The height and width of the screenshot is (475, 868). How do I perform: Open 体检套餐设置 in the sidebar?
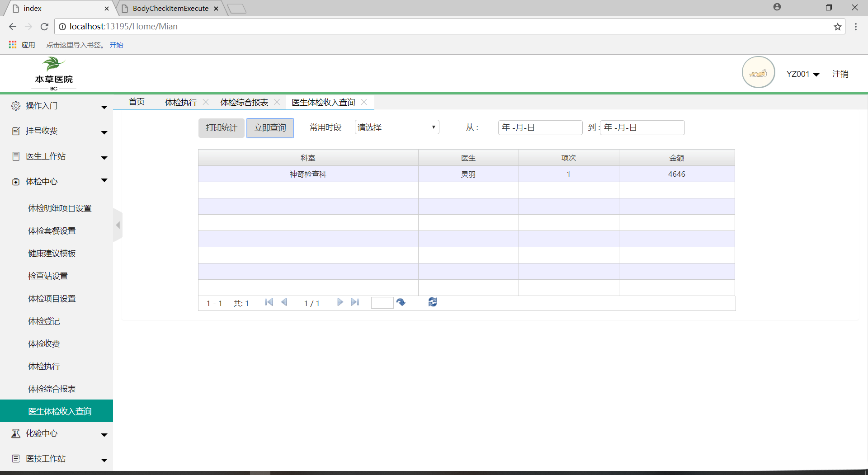coord(52,231)
